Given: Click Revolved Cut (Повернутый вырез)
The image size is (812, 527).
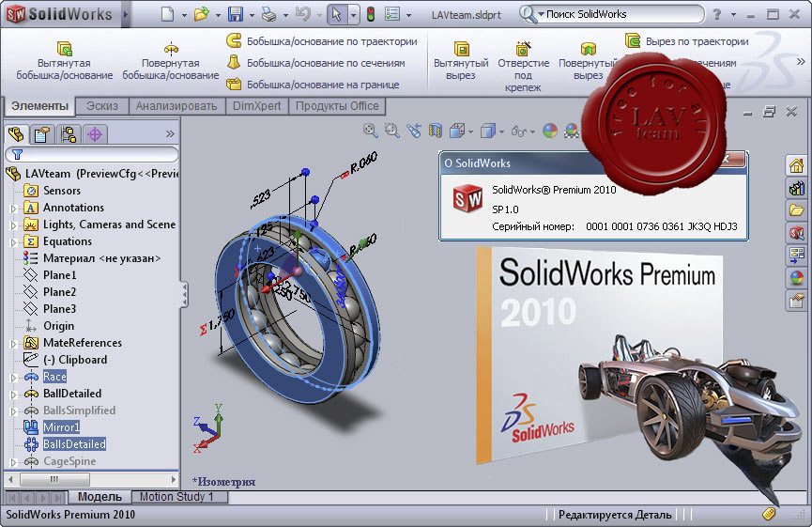Looking at the screenshot, I should click(x=588, y=61).
